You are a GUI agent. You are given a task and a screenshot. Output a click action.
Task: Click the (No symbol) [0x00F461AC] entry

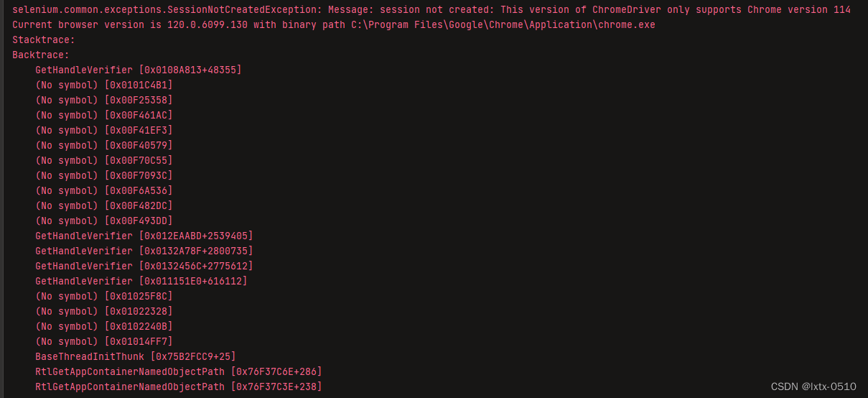pyautogui.click(x=104, y=116)
